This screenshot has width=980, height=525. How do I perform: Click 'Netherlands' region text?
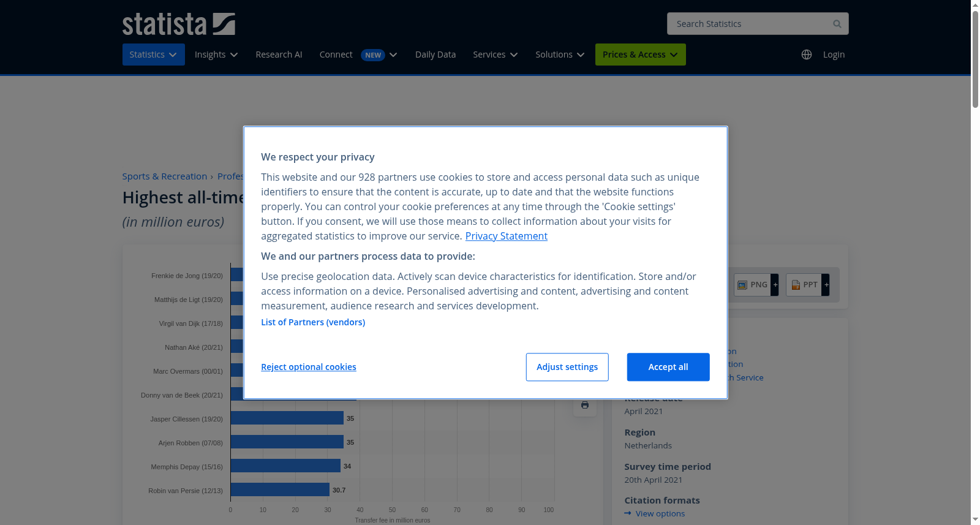[648, 445]
